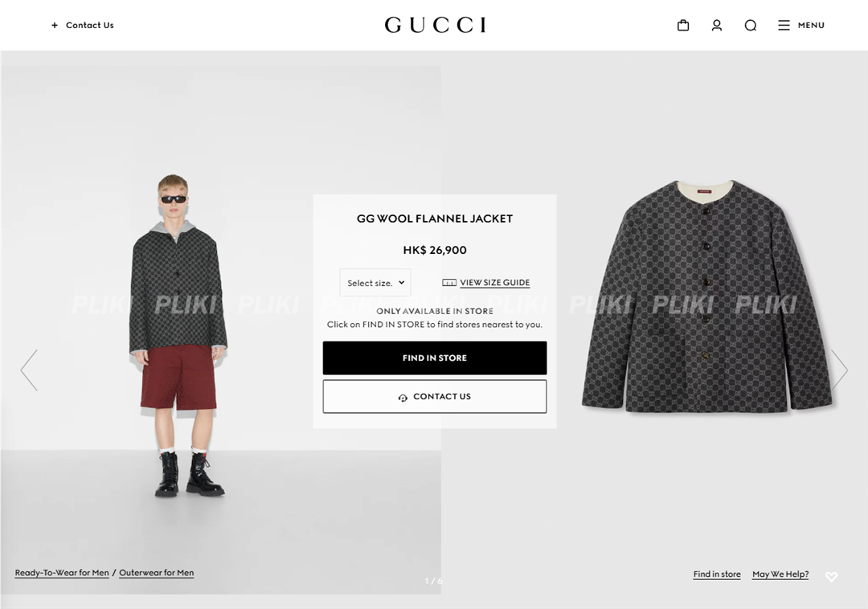
Task: Click the white CONTACT US button
Action: point(435,397)
